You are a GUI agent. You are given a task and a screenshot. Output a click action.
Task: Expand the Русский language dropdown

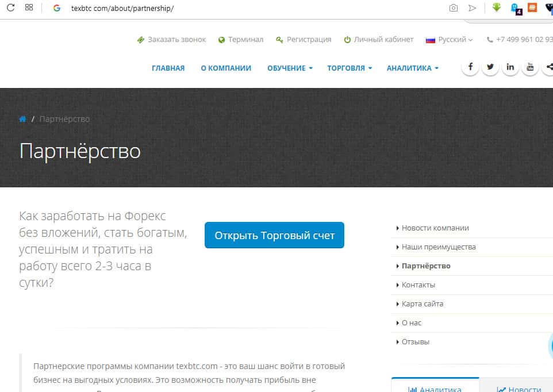point(450,40)
